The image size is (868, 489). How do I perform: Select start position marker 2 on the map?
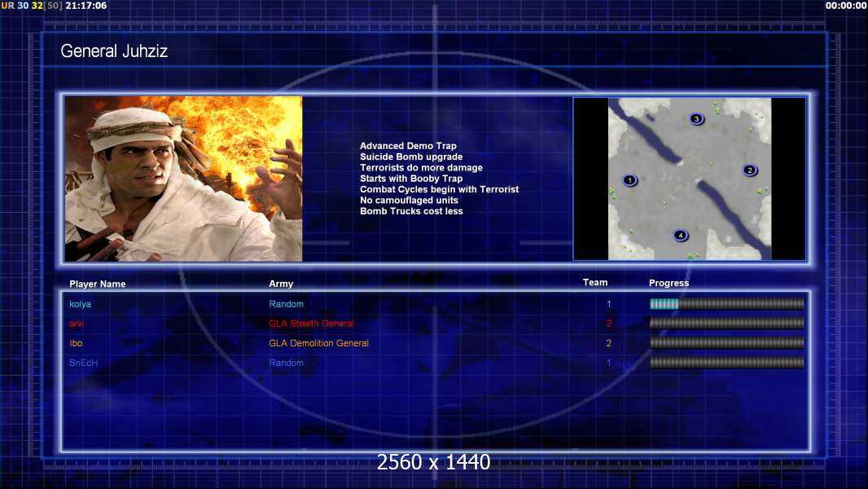750,170
